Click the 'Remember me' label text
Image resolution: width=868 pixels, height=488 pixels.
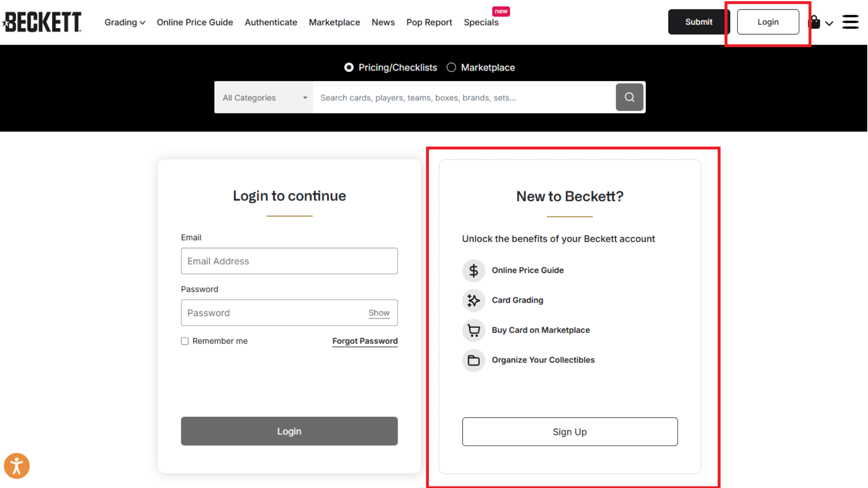coord(220,341)
